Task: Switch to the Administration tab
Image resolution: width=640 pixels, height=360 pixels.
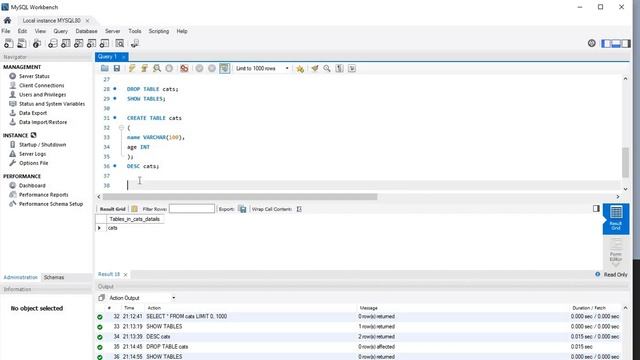Action: (20, 278)
